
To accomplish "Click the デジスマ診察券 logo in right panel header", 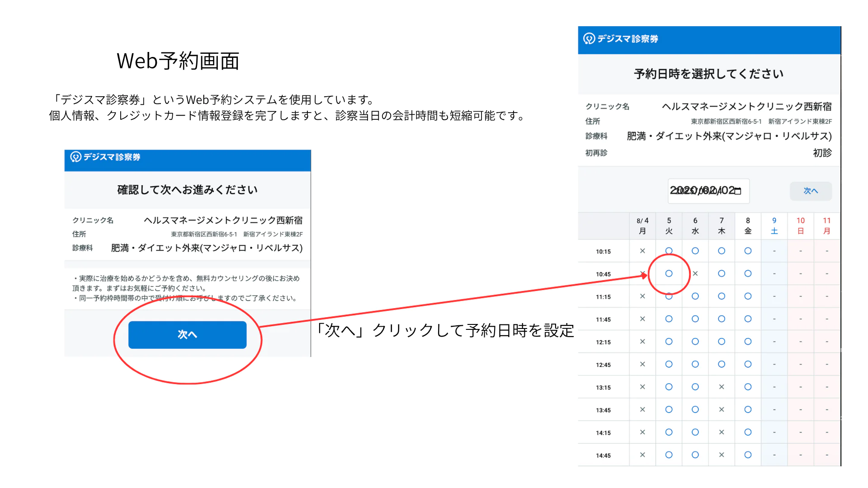I will click(x=620, y=39).
